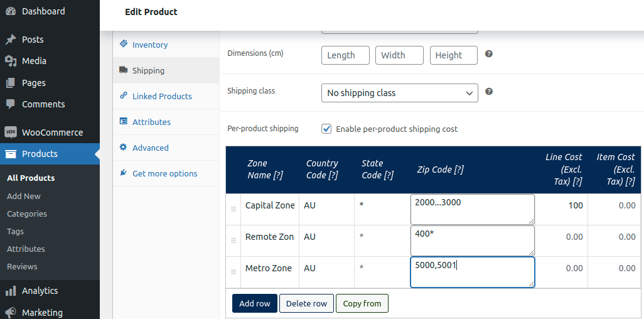Click the help icon beside Shipping class

pos(489,92)
